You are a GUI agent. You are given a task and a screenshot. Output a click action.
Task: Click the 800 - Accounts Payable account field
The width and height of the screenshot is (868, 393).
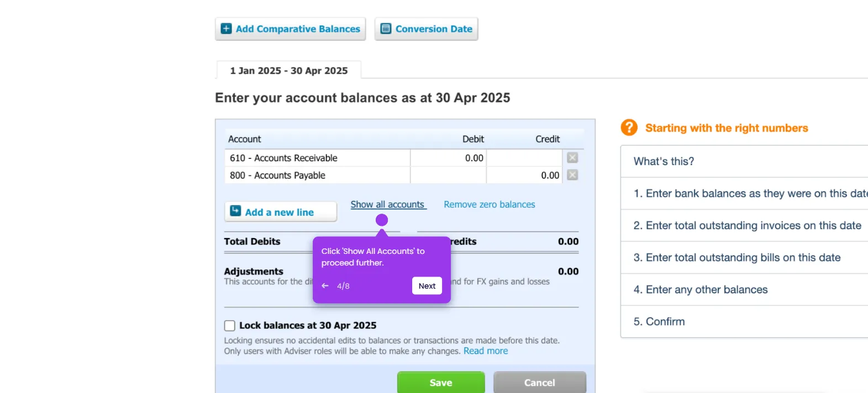[x=317, y=175]
